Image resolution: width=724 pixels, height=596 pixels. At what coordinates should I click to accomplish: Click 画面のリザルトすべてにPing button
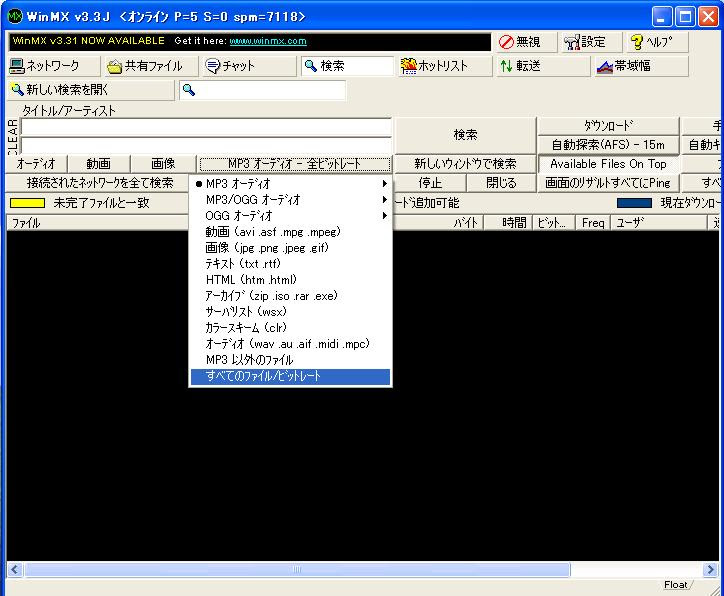(608, 183)
